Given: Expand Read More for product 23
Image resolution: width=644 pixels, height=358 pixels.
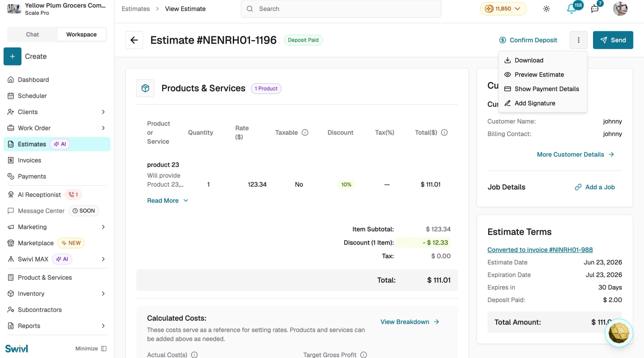Looking at the screenshot, I should point(167,200).
